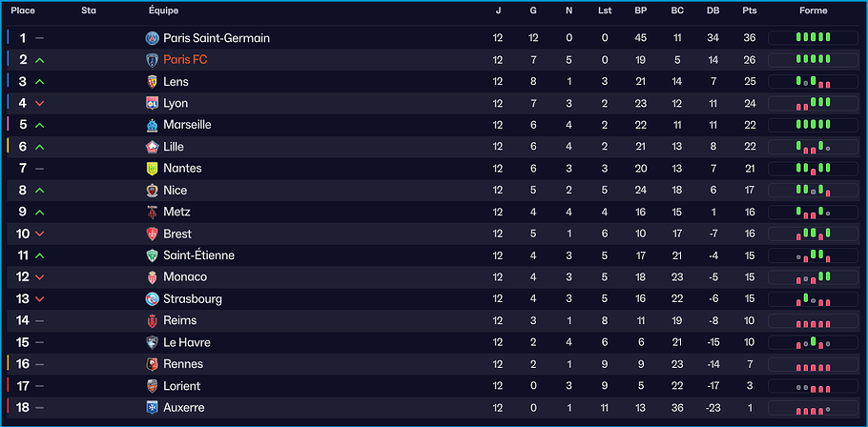Select the Auxerre team logo
The width and height of the screenshot is (868, 427).
(152, 408)
